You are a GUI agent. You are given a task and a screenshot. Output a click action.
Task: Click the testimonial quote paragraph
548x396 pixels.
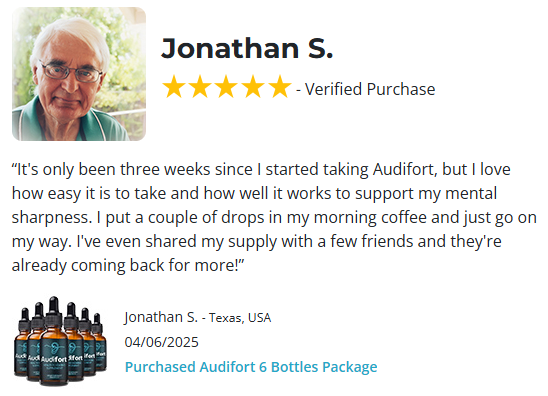[x=274, y=217]
